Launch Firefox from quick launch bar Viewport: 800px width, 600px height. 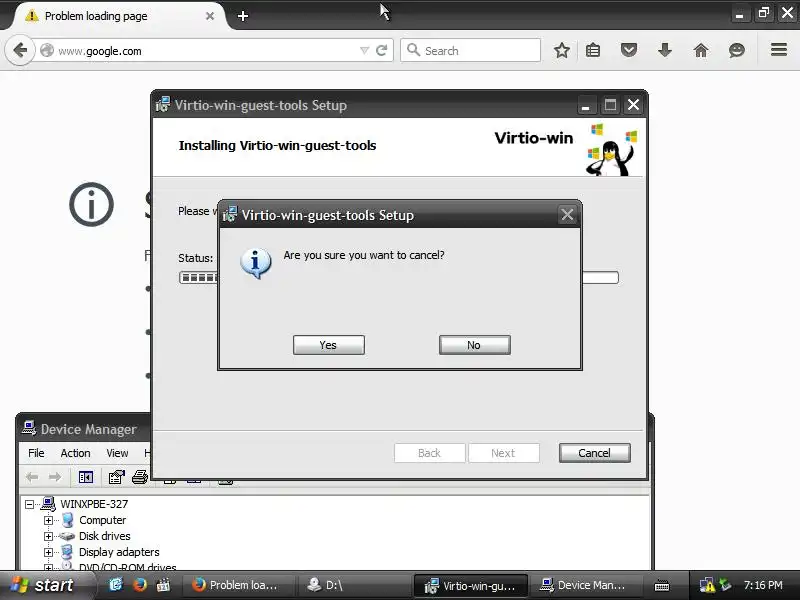pos(139,584)
